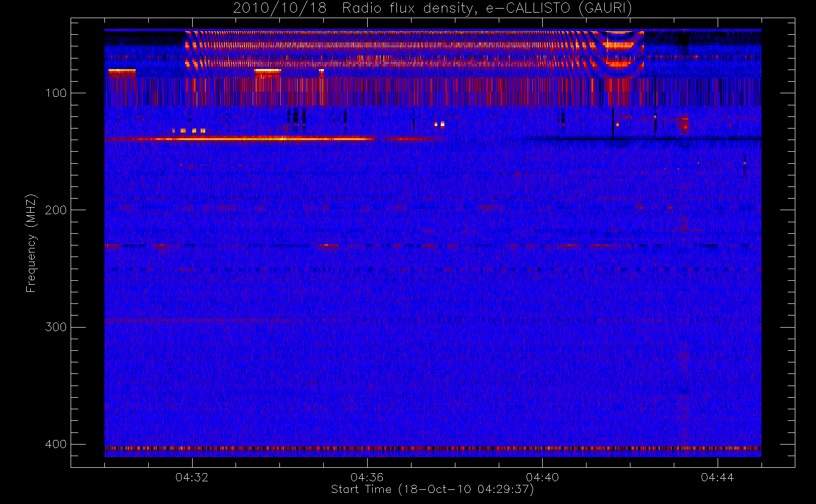The image size is (816, 504).
Task: Click the 'Start Time (18-Oct-10 04:29:37)' axis label
Action: (432, 489)
